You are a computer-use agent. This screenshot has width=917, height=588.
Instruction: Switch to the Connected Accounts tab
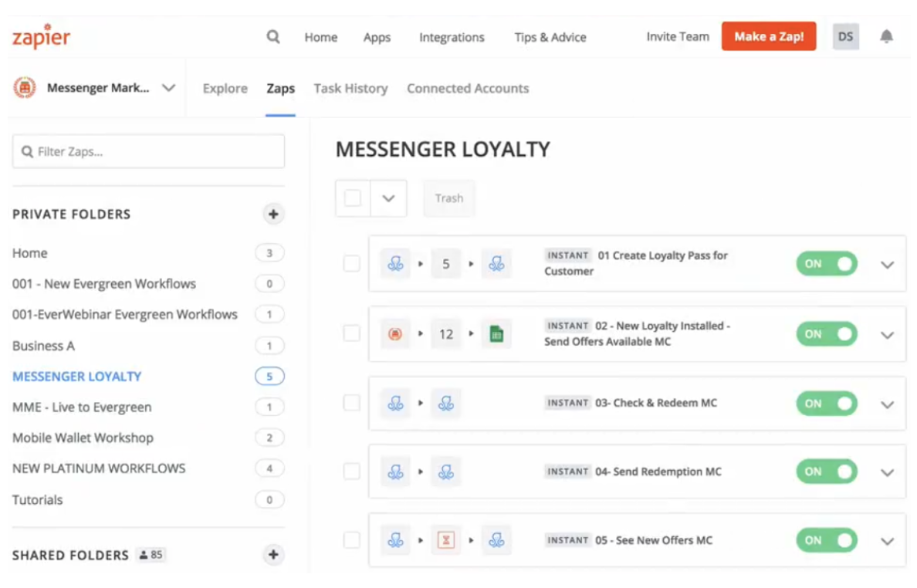pos(468,88)
